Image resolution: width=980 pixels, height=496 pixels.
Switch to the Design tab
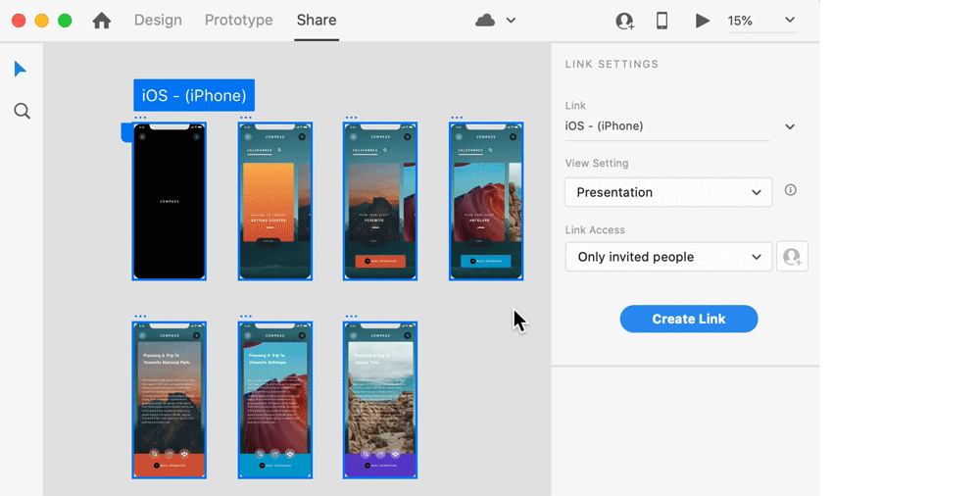pos(158,21)
